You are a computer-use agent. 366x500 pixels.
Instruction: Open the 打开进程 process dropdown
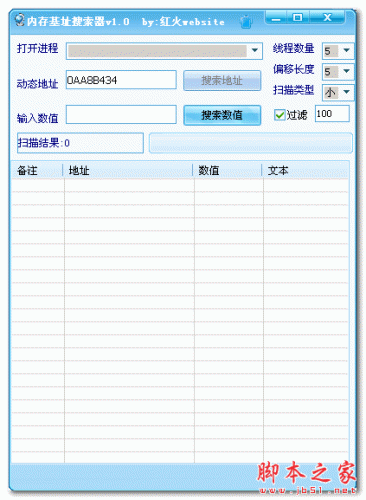click(x=255, y=51)
